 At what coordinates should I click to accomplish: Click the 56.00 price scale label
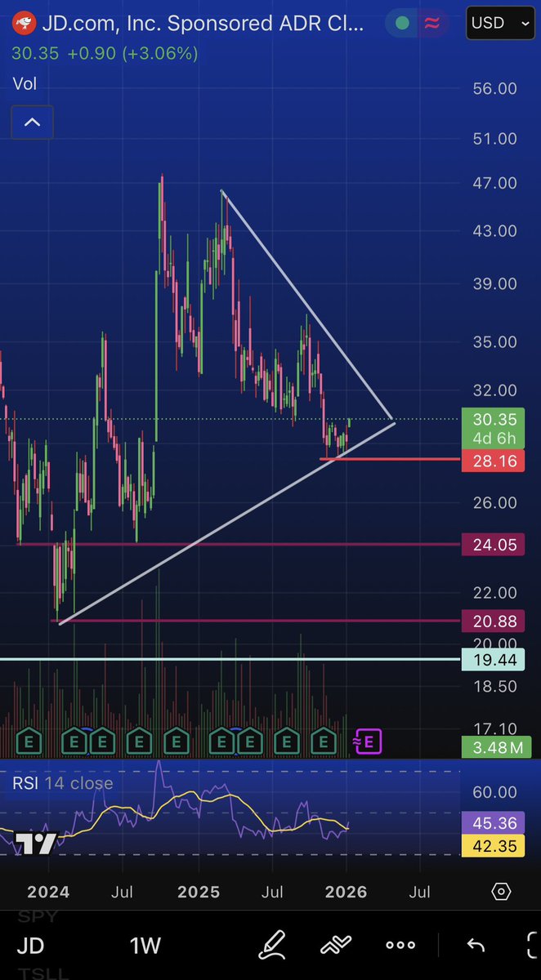pyautogui.click(x=495, y=88)
